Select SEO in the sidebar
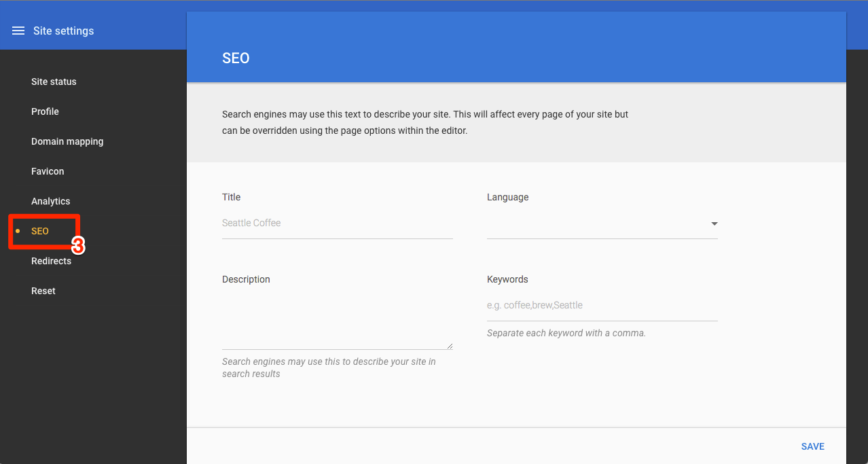 click(40, 231)
